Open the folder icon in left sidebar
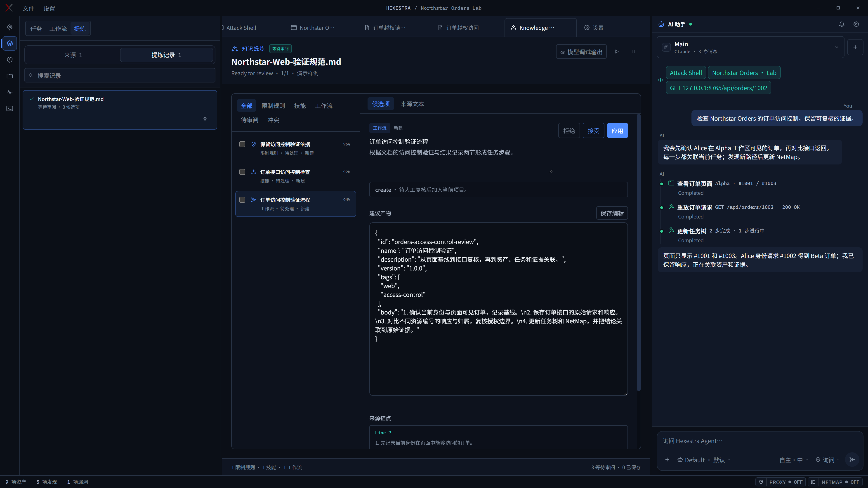Viewport: 868px width, 488px height. pyautogui.click(x=10, y=76)
